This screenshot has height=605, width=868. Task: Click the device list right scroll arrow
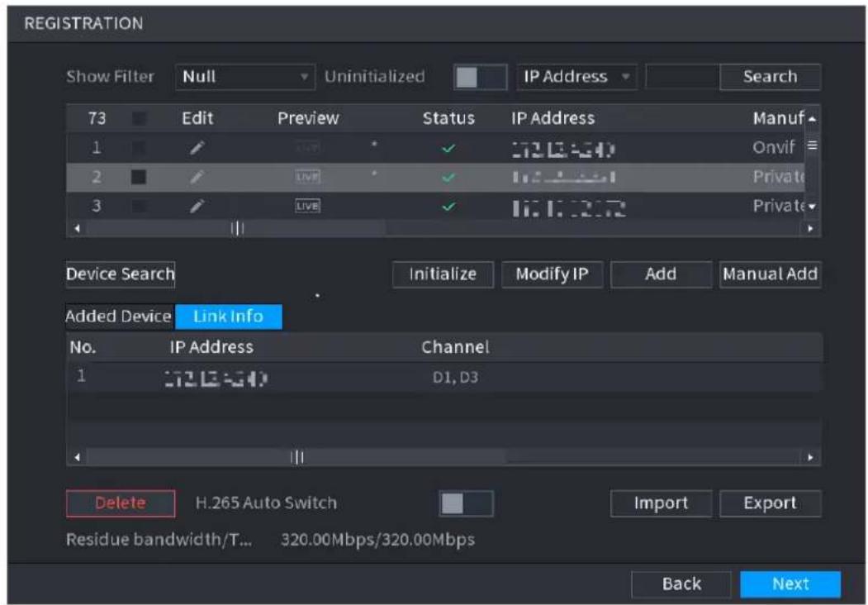[810, 228]
